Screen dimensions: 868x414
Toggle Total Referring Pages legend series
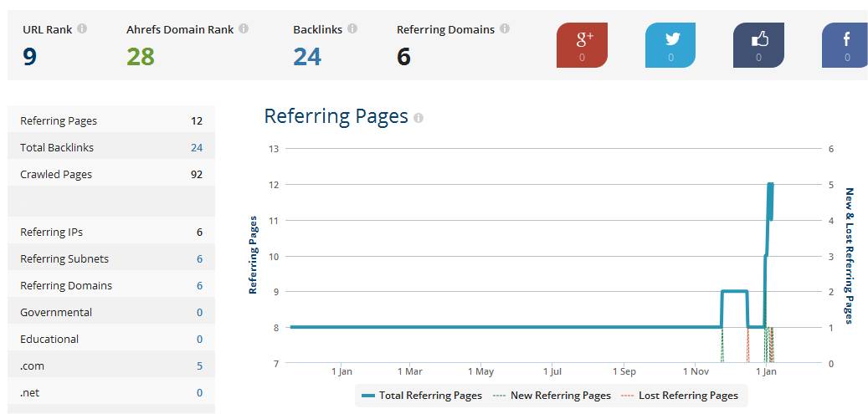click(x=422, y=396)
